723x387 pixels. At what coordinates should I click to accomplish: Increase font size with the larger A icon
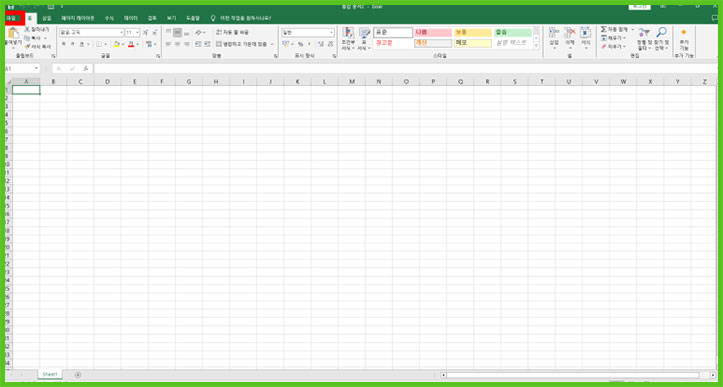click(x=145, y=33)
